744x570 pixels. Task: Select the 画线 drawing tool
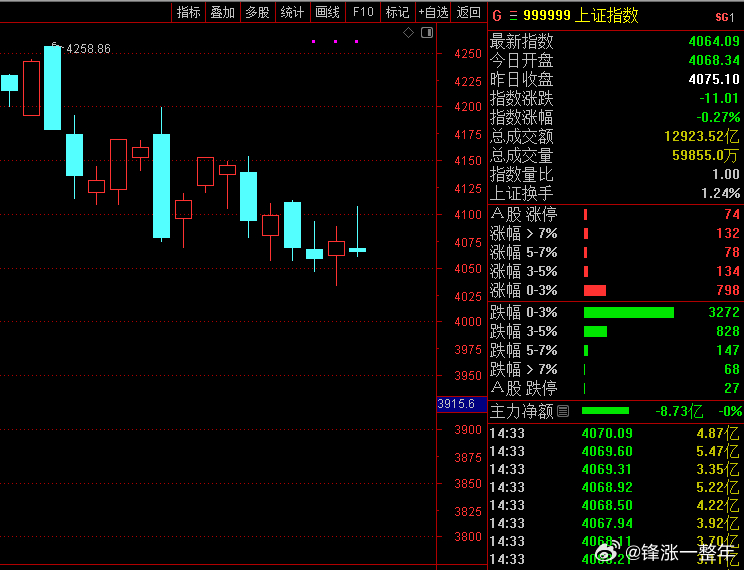(x=327, y=12)
